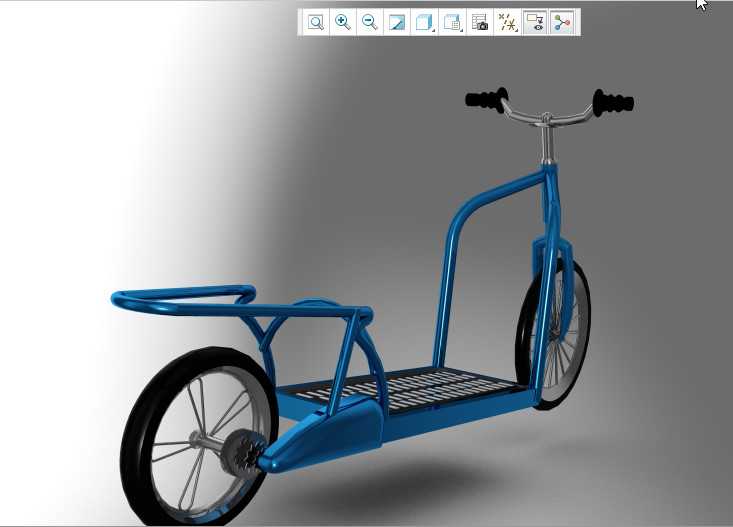Open the View Manager camera-table icon
The height and width of the screenshot is (527, 733).
click(x=480, y=22)
